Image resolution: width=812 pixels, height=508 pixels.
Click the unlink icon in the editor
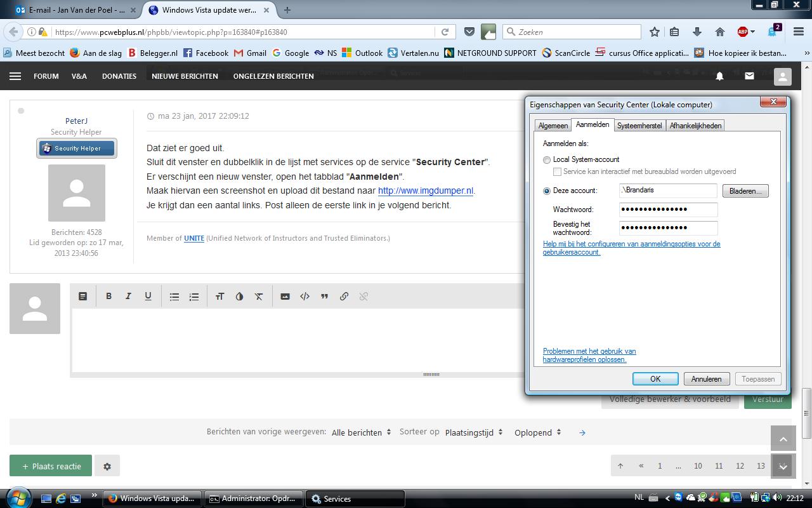(363, 297)
